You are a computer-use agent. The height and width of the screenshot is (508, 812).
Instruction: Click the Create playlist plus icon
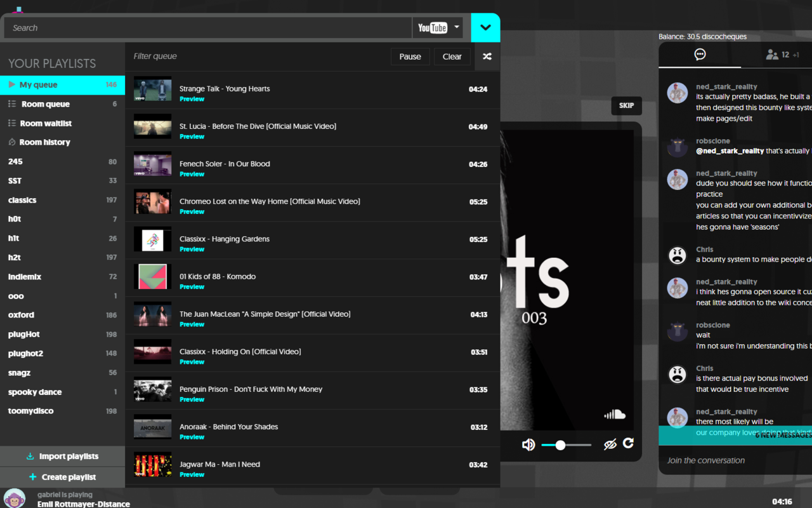click(x=33, y=477)
